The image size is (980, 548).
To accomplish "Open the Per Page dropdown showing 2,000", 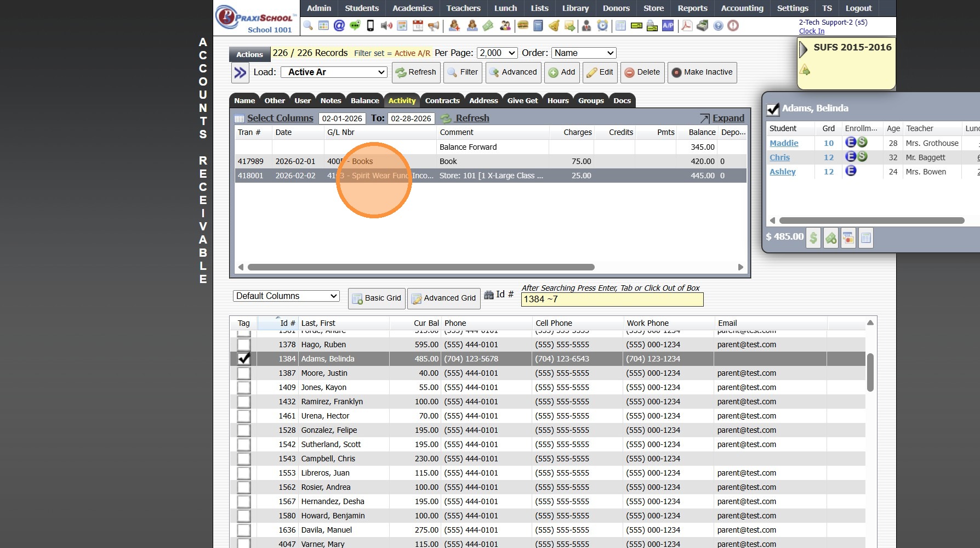I will click(x=497, y=53).
